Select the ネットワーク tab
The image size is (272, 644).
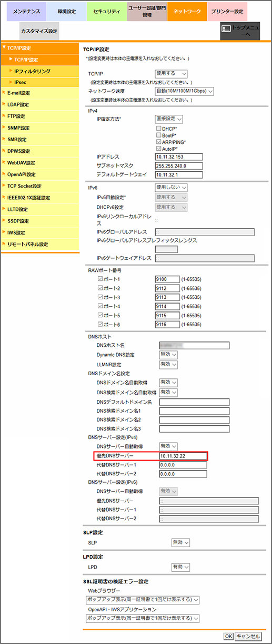[187, 11]
